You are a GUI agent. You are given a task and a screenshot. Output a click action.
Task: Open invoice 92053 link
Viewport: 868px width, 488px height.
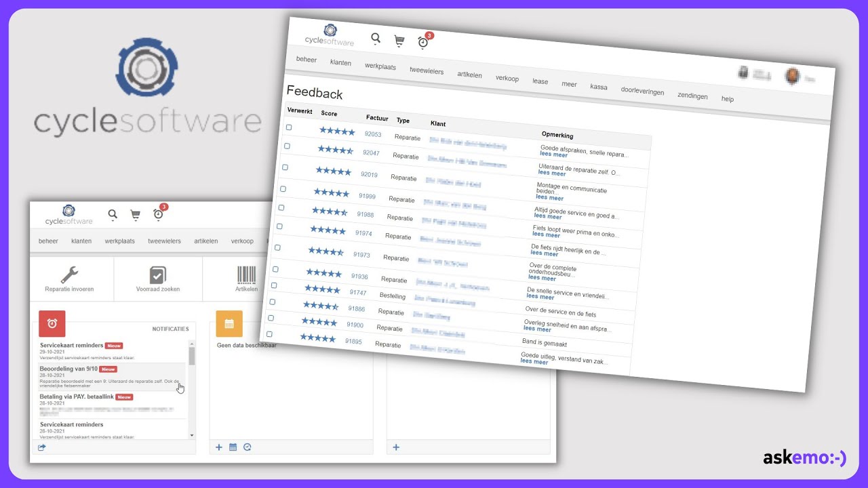373,134
